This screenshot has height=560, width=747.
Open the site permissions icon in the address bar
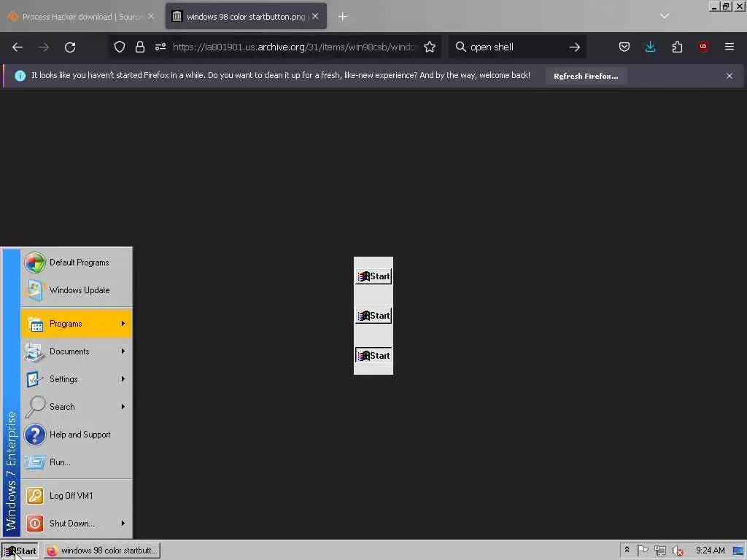coord(160,47)
